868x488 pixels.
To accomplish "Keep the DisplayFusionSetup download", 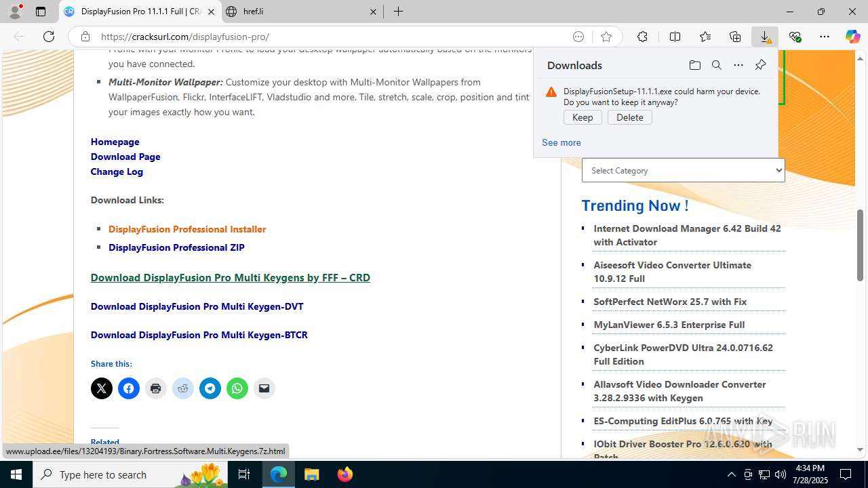I will (583, 117).
